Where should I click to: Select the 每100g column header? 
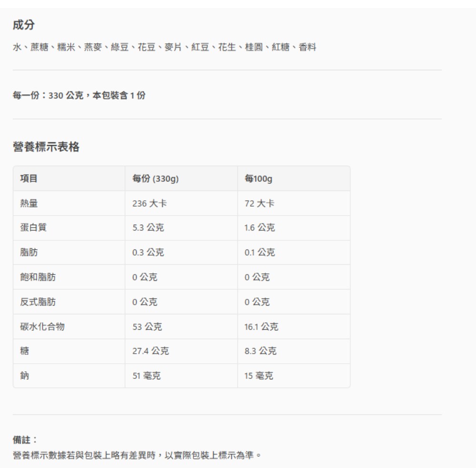click(258, 178)
